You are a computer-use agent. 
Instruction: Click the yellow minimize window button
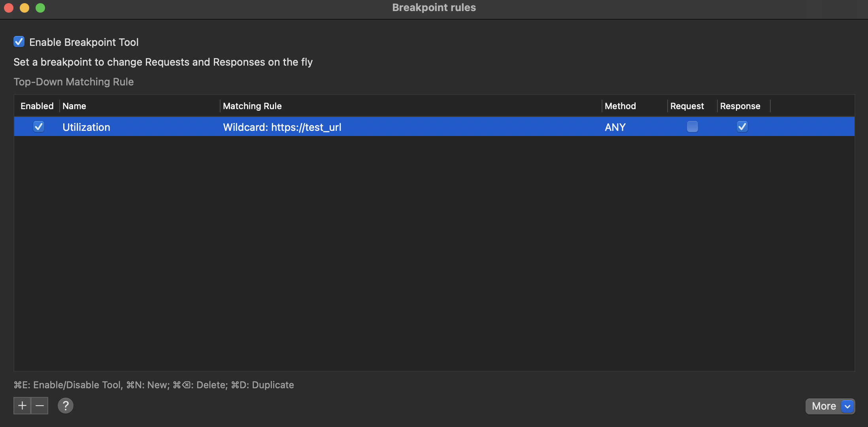pyautogui.click(x=25, y=8)
